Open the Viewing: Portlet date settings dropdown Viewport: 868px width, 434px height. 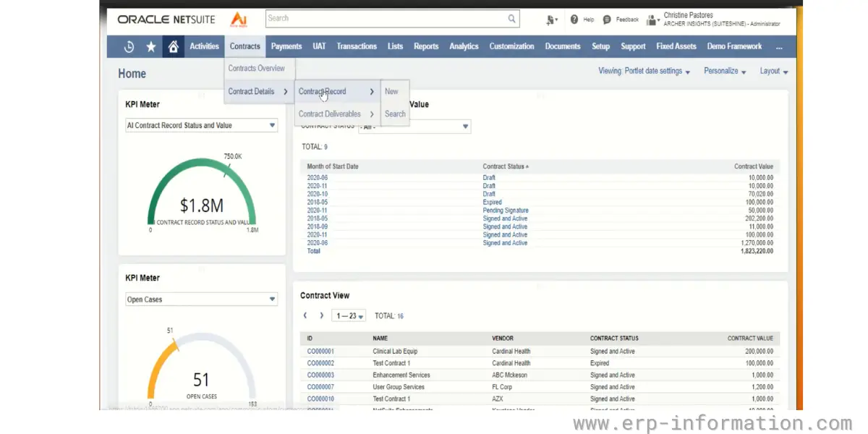click(644, 71)
